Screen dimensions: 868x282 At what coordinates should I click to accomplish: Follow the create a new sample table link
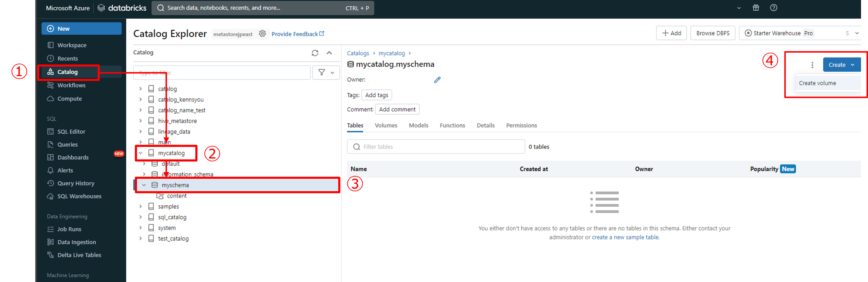[625, 237]
